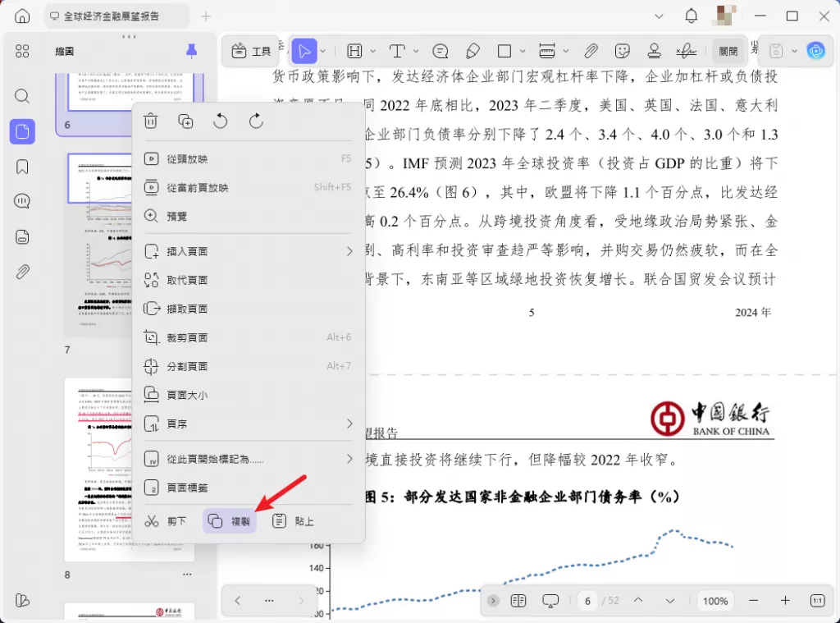The image size is (840, 623).
Task: Open the attachments paperclip in sidebar
Action: click(x=22, y=272)
